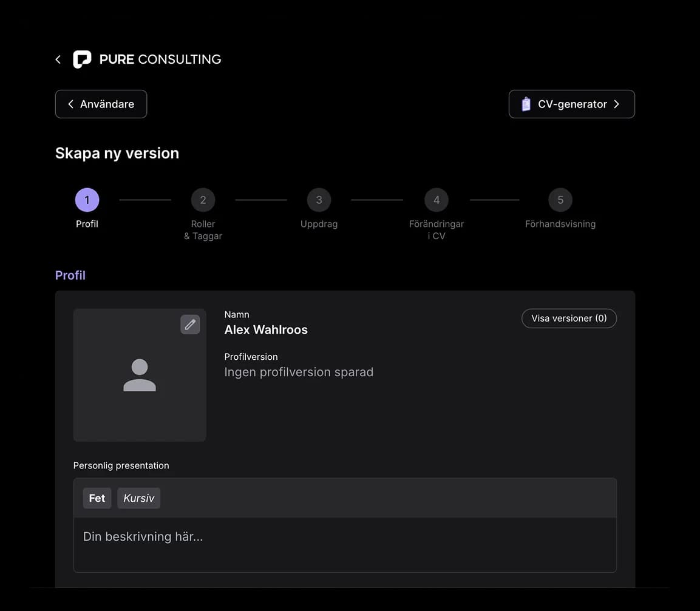Show versions via Visa versioner (0)
The height and width of the screenshot is (611, 700).
(x=569, y=318)
